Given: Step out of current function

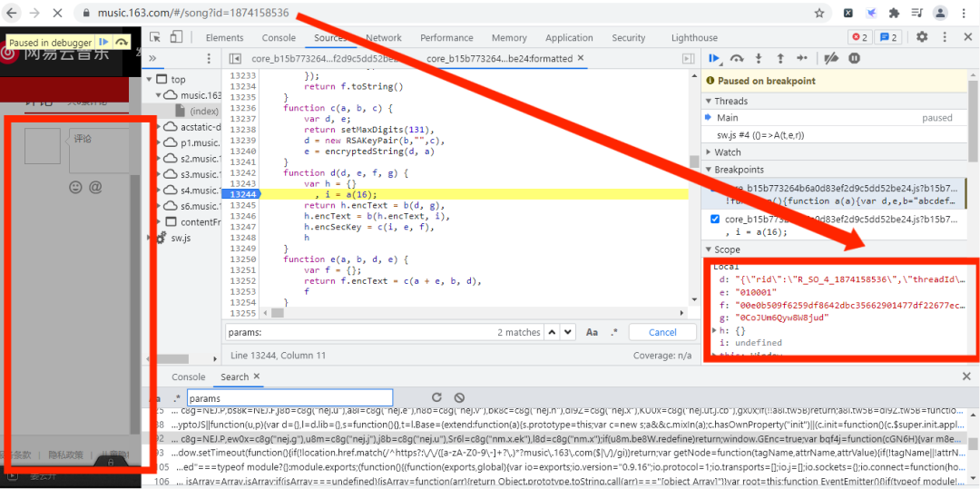Looking at the screenshot, I should pyautogui.click(x=779, y=59).
